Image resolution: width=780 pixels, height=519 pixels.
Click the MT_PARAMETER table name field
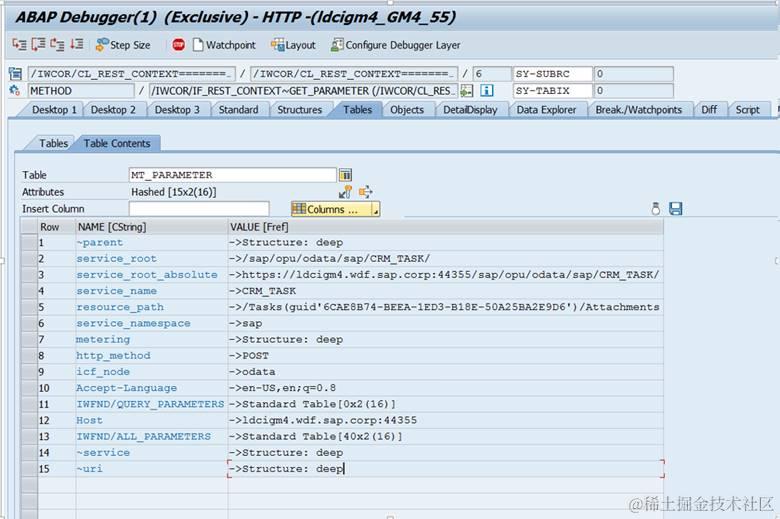232,175
